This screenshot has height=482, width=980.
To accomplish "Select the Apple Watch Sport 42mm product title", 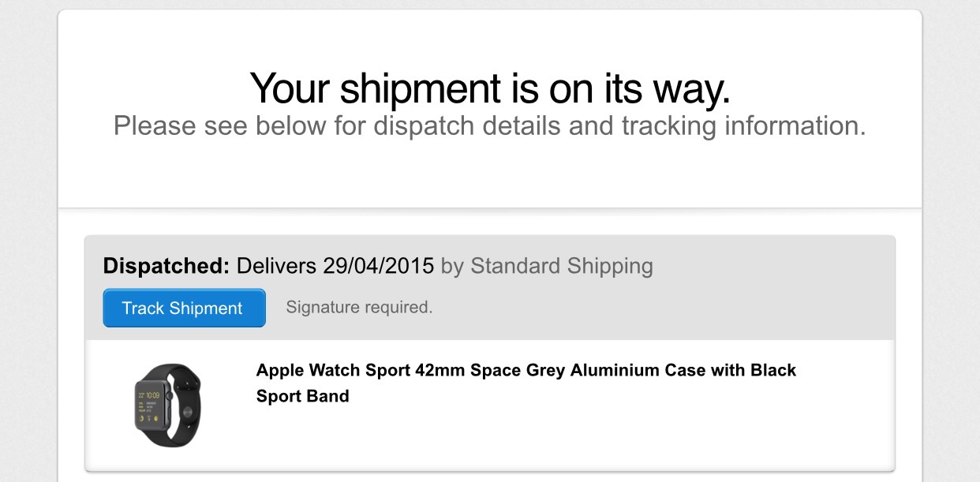I will [526, 383].
